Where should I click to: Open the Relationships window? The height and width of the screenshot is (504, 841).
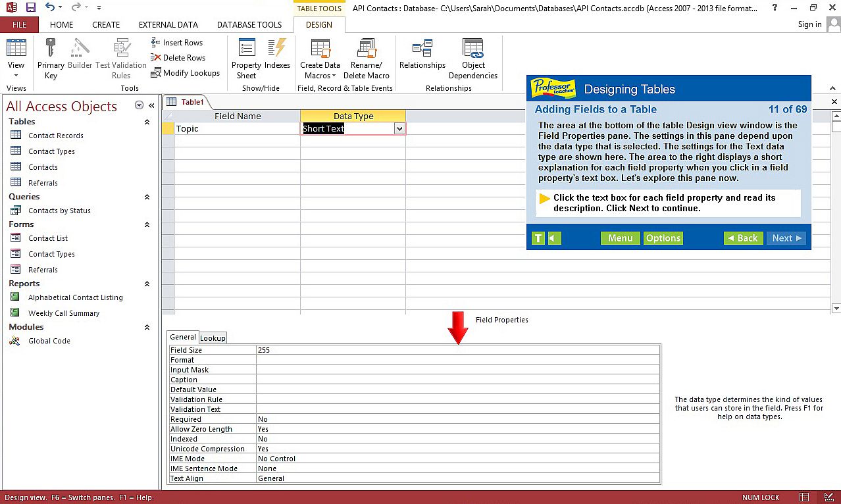click(x=422, y=53)
